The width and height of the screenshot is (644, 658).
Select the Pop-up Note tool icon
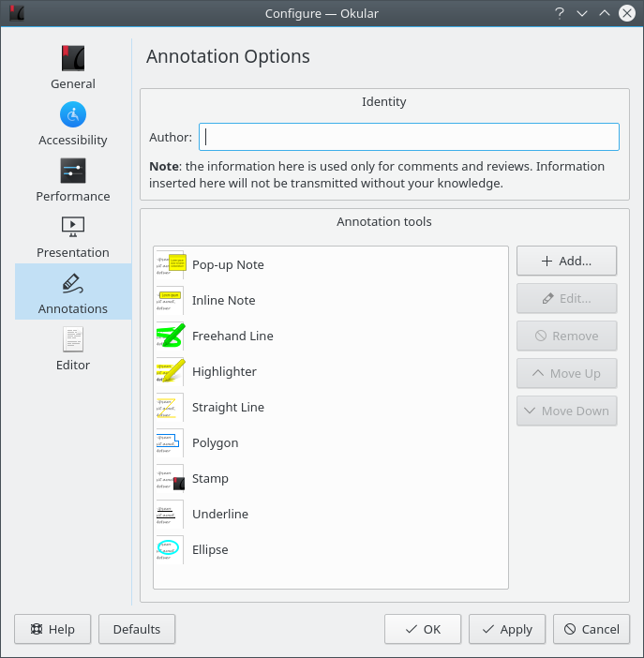170,265
